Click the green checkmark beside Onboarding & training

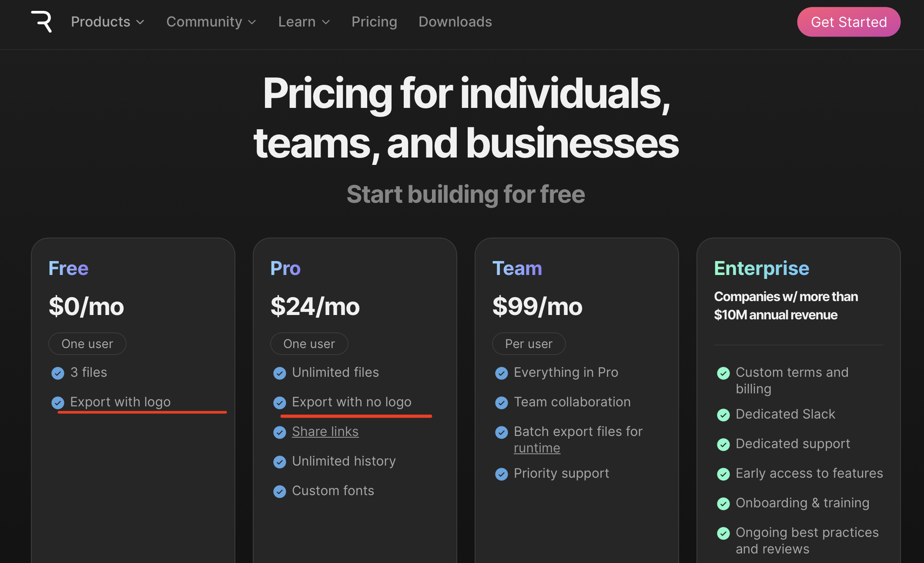pyautogui.click(x=723, y=503)
